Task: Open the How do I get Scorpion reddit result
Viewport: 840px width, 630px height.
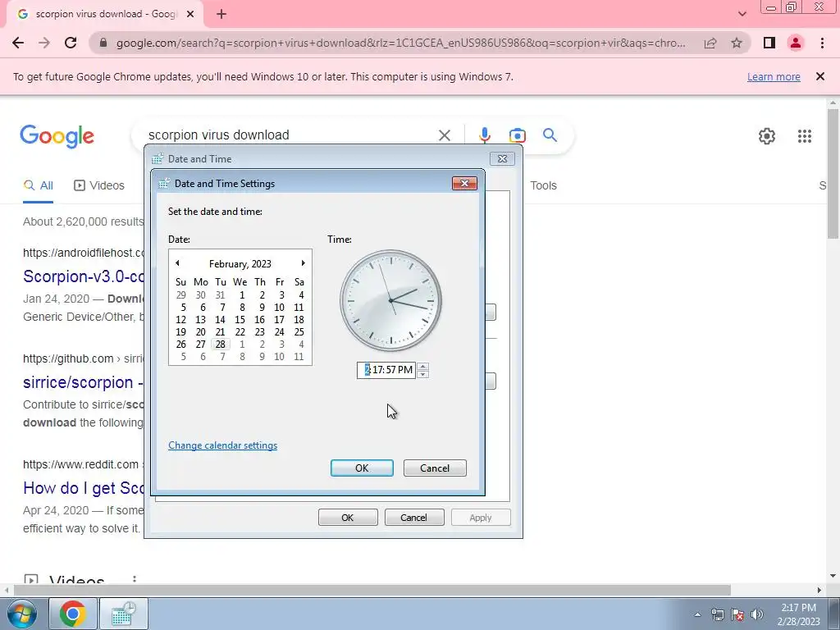Action: [x=84, y=488]
